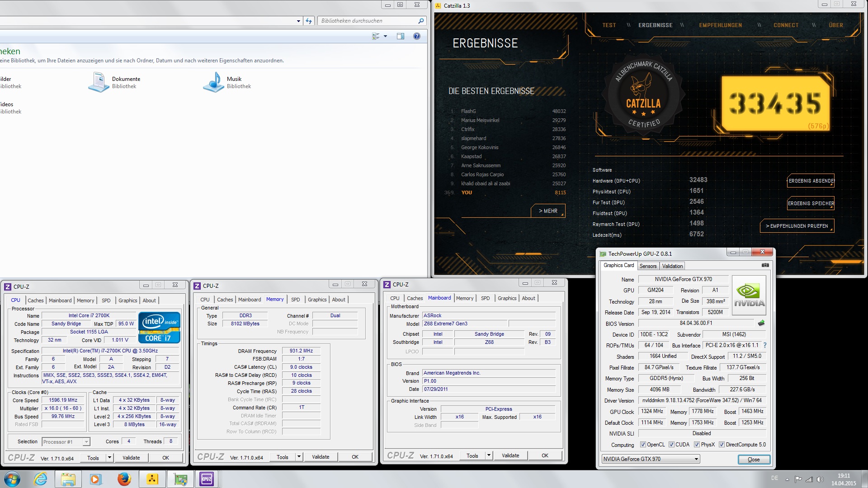Click Close button in GPU-Z
The height and width of the screenshot is (488, 868).
pyautogui.click(x=754, y=460)
